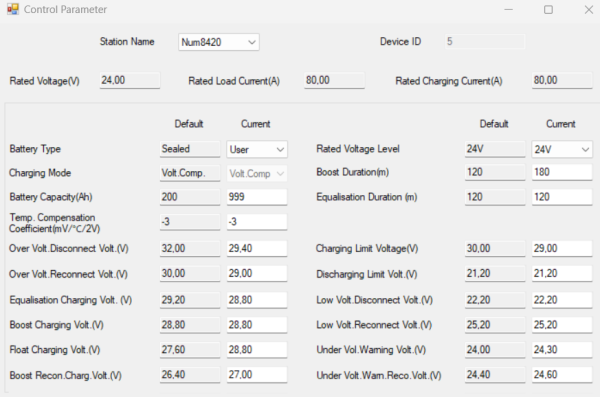Click Over Volt.Disconnect Default value 32,00
The height and width of the screenshot is (397, 600).
click(x=190, y=248)
